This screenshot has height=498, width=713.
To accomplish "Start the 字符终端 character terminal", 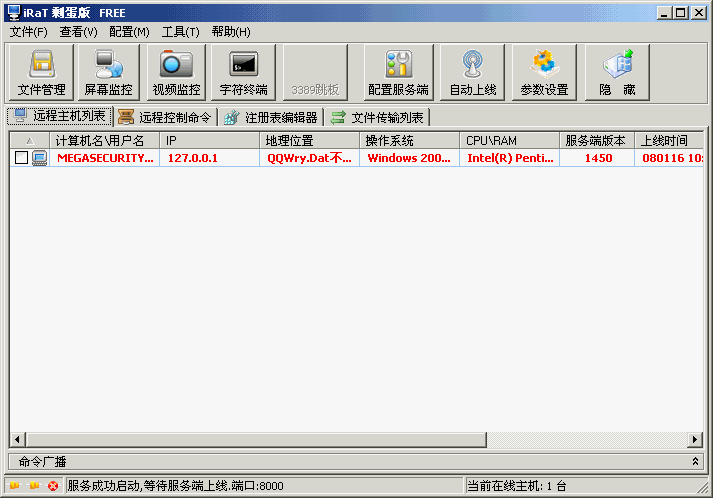I will (x=243, y=72).
